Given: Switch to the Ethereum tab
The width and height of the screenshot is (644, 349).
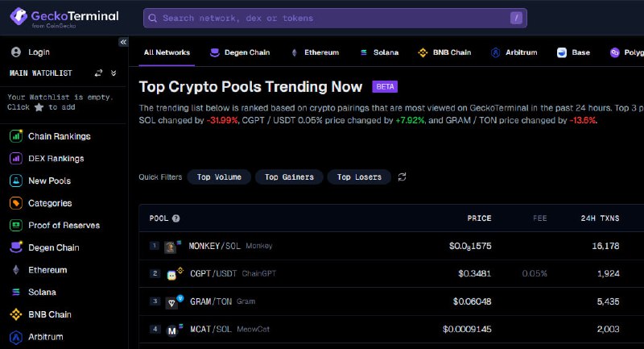Looking at the screenshot, I should (315, 52).
